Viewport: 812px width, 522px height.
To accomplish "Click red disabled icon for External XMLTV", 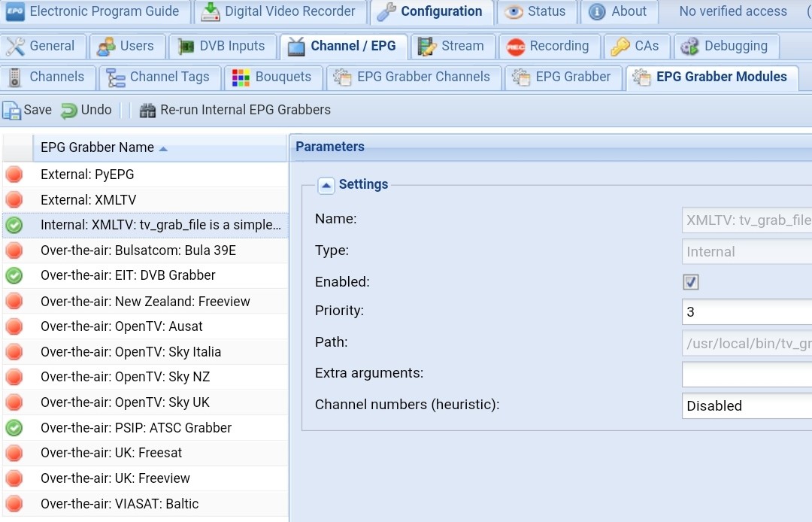I will point(14,200).
